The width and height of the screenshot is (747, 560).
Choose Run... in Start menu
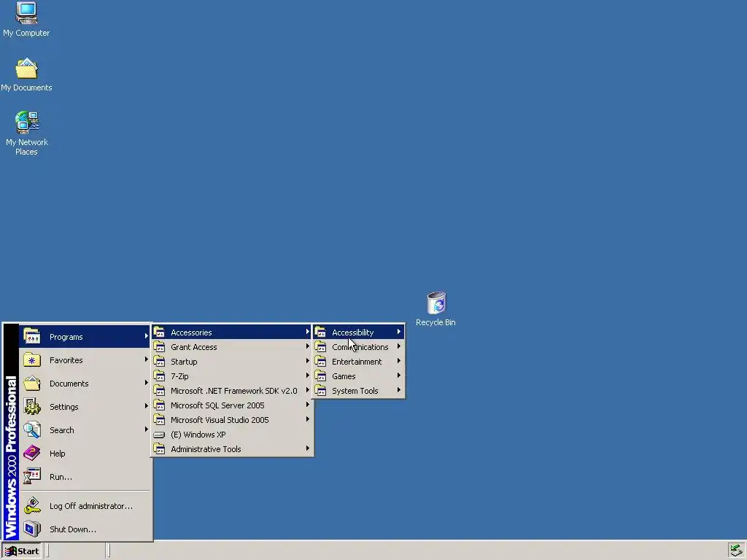(x=85, y=476)
